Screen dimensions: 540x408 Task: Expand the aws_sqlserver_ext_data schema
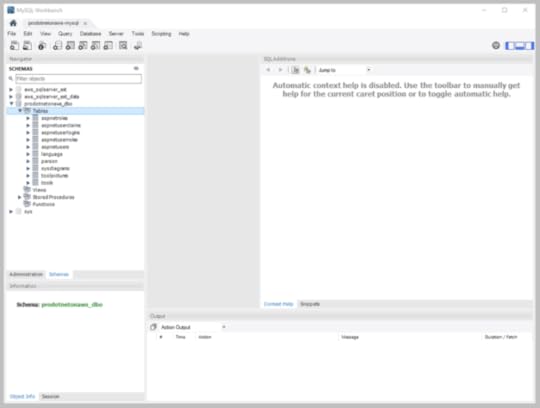(11, 97)
